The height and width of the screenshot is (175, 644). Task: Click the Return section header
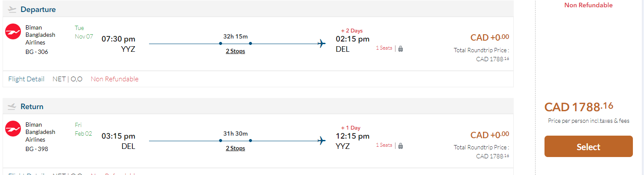click(x=32, y=107)
